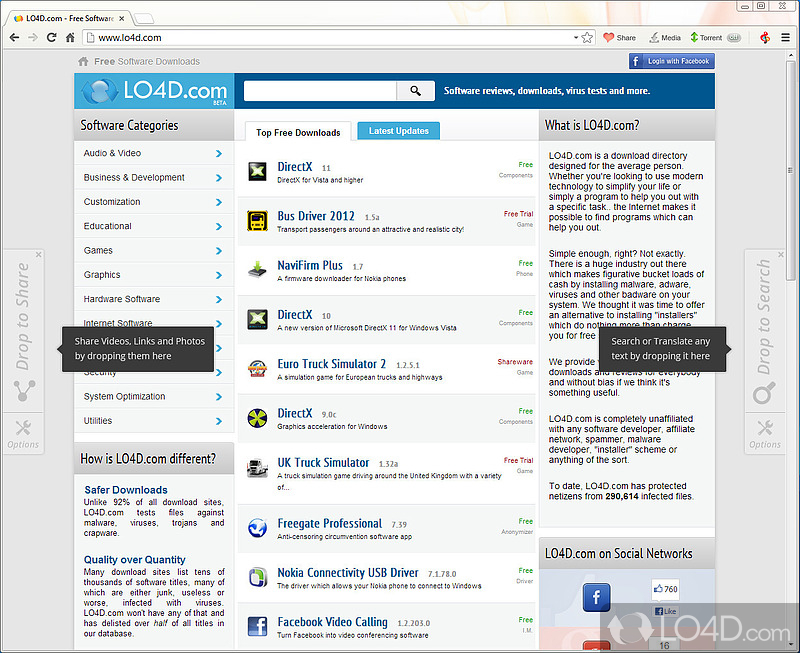Click the NaviFirm Plus download icon
This screenshot has width=800, height=653.
tap(257, 268)
